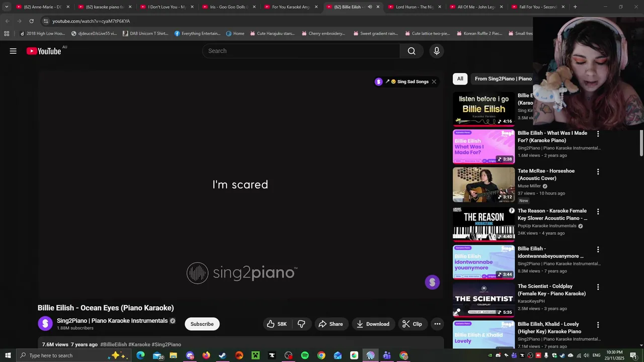644x362 pixels.
Task: Start voice search with the microphone icon
Action: 437,51
